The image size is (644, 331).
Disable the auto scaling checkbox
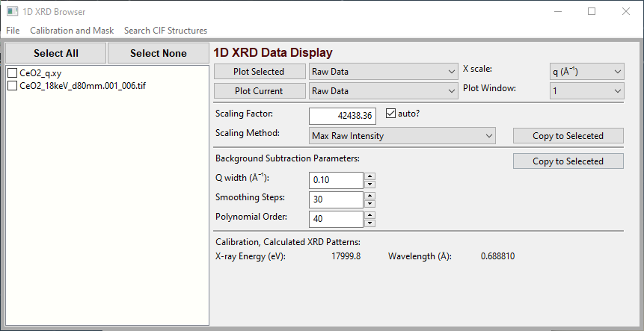pyautogui.click(x=390, y=114)
